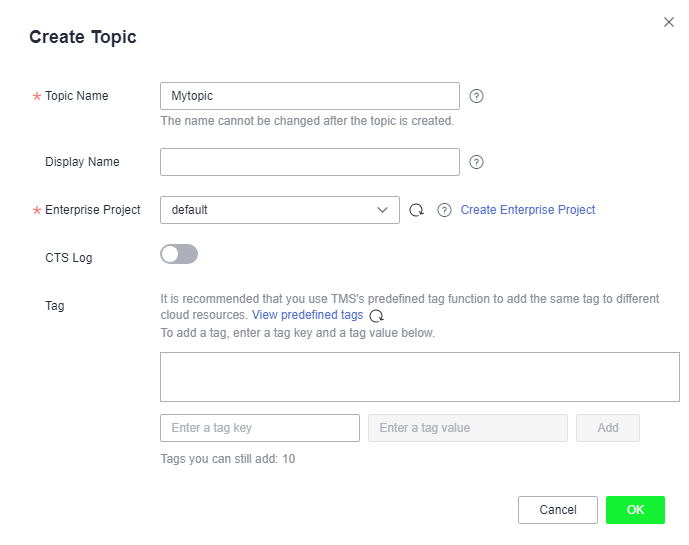
Task: Follow the View predefined tags link
Action: point(308,315)
